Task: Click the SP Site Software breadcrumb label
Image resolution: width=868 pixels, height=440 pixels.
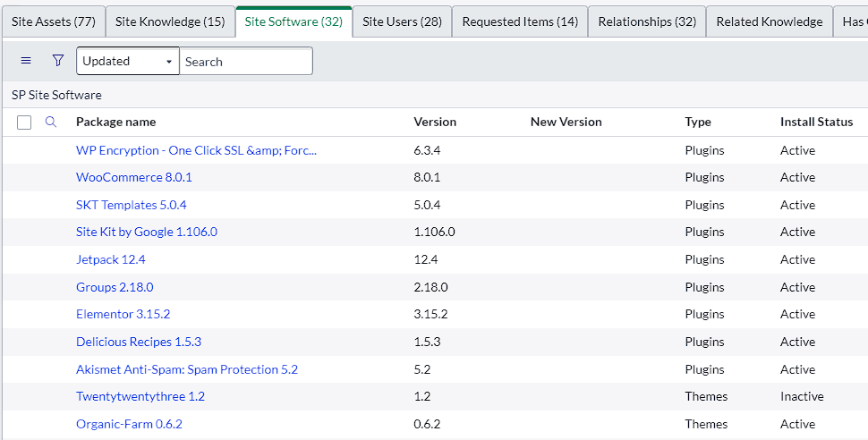Action: click(56, 95)
